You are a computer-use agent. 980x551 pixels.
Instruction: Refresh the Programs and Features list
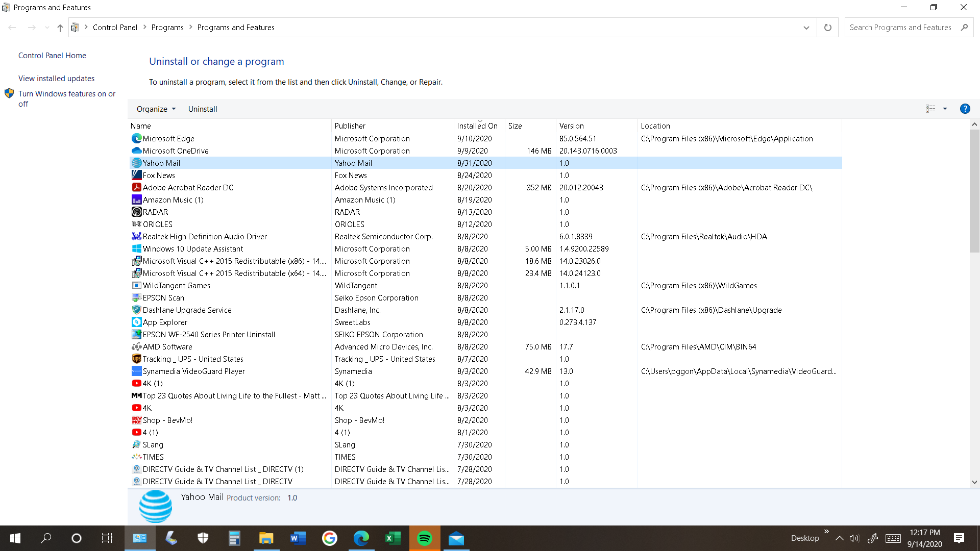click(827, 28)
